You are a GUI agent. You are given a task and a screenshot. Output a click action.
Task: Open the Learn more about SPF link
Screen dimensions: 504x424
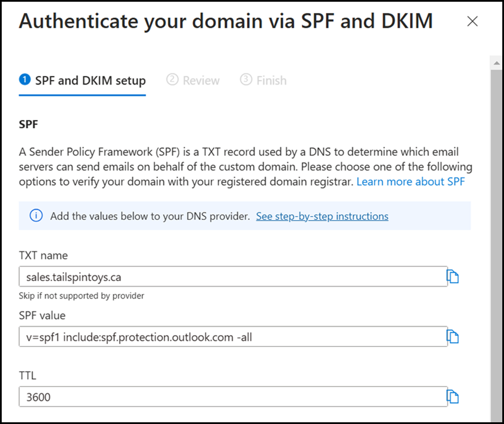tap(410, 182)
